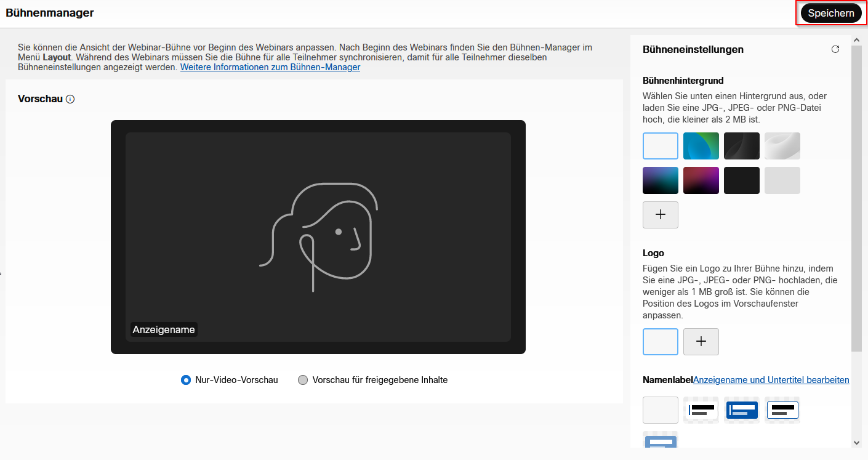Click the Speichern button
Screen dimensions: 868x460
click(830, 13)
